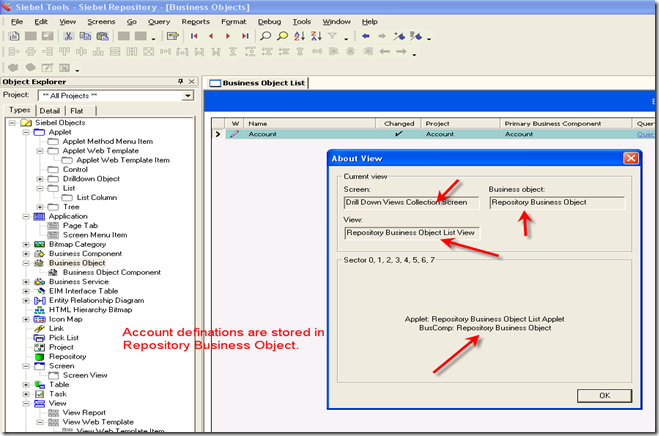Start a New Query with magnifier icon

[265, 36]
